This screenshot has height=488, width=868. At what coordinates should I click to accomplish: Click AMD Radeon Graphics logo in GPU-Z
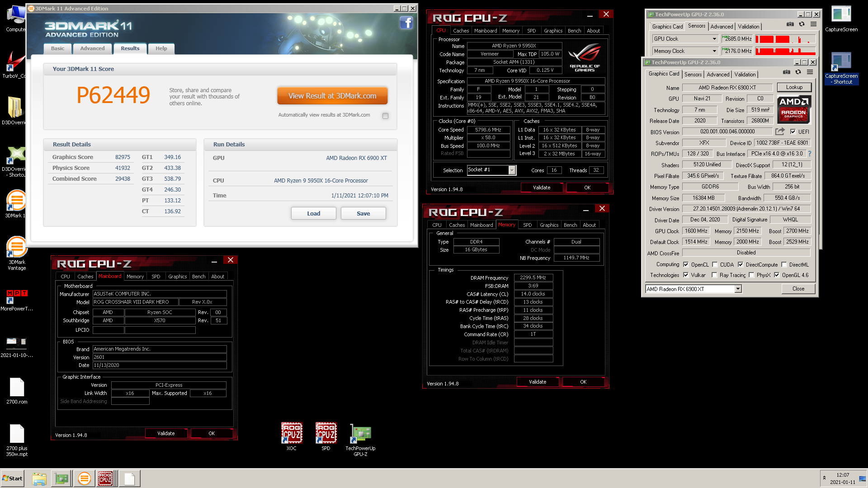(x=794, y=109)
